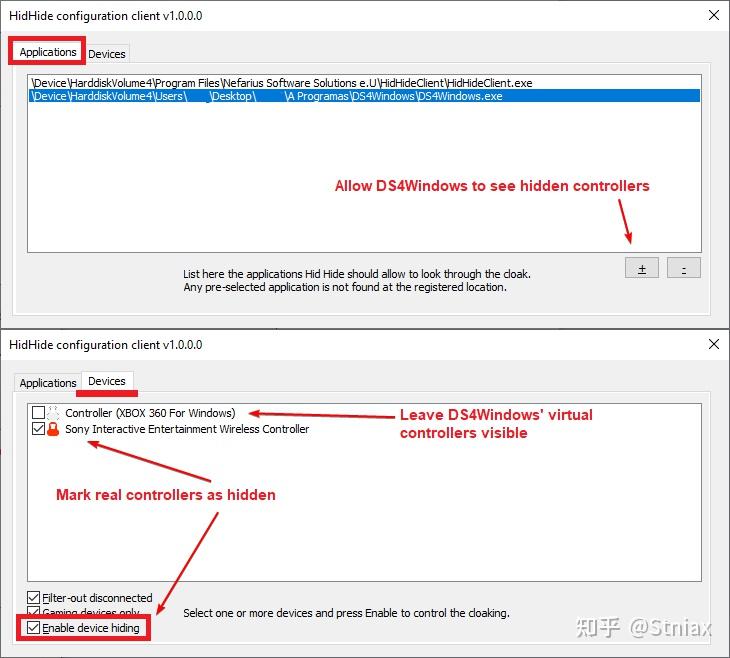Click the plus button to add application
730x658 pixels.
tap(642, 268)
